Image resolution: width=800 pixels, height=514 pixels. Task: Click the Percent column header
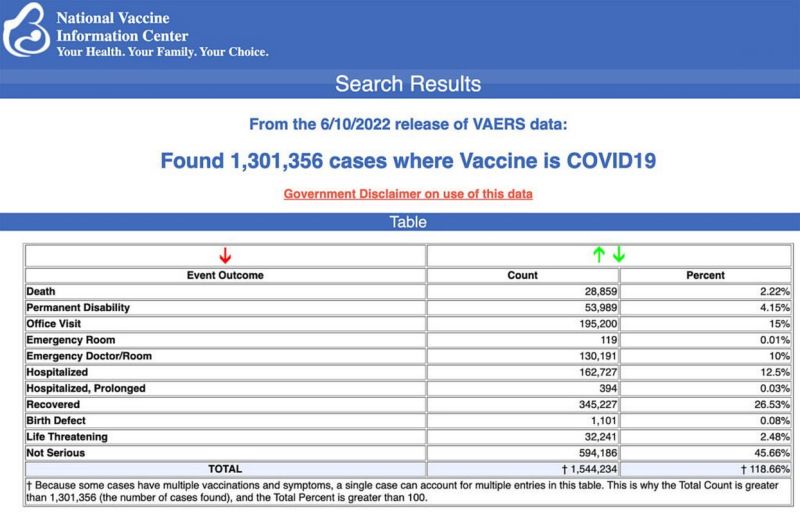pos(705,275)
